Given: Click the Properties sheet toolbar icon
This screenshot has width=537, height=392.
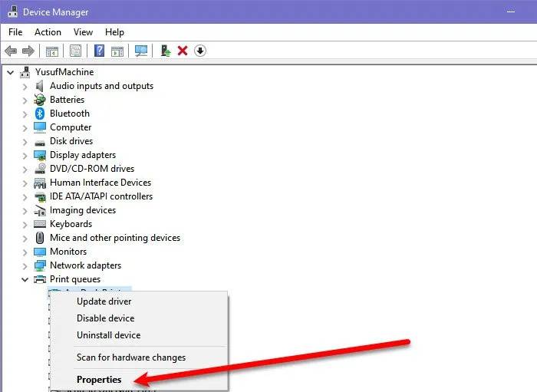Looking at the screenshot, I should tap(76, 51).
